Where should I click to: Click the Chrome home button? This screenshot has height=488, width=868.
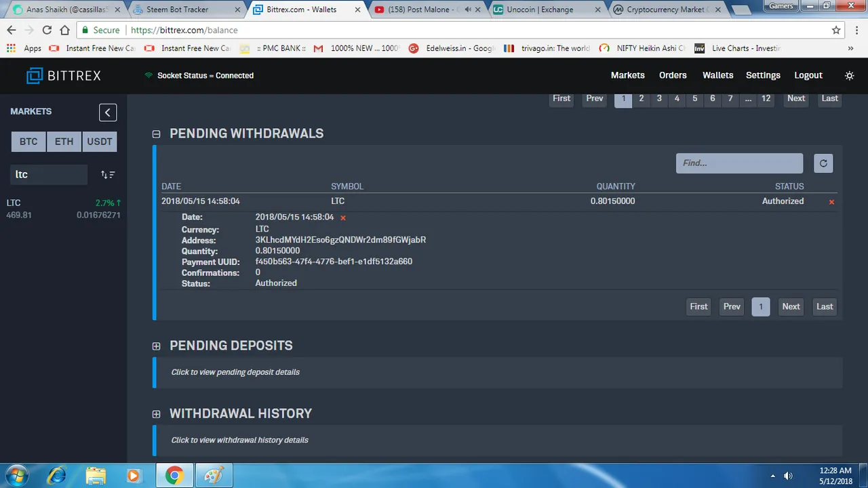[x=64, y=30]
